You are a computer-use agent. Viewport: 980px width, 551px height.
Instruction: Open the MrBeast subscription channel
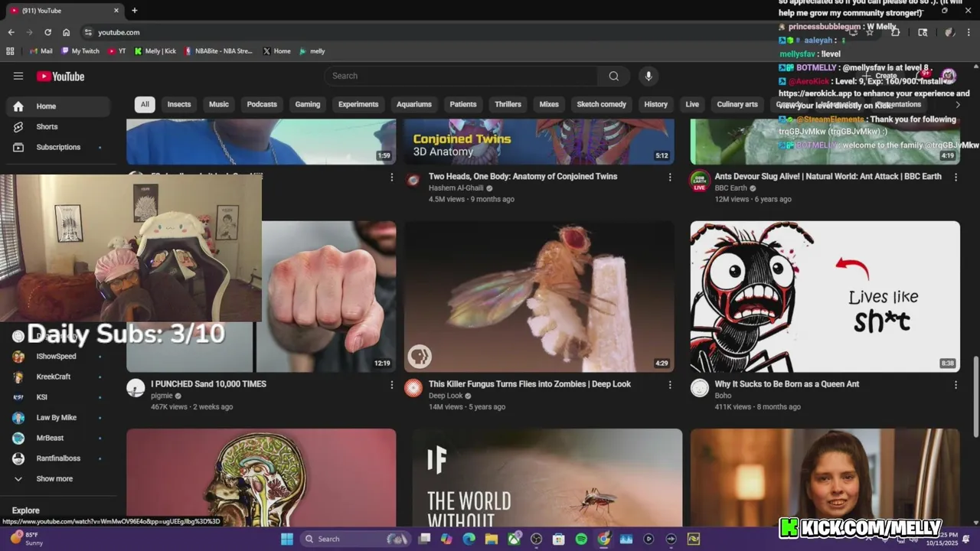tap(57, 438)
